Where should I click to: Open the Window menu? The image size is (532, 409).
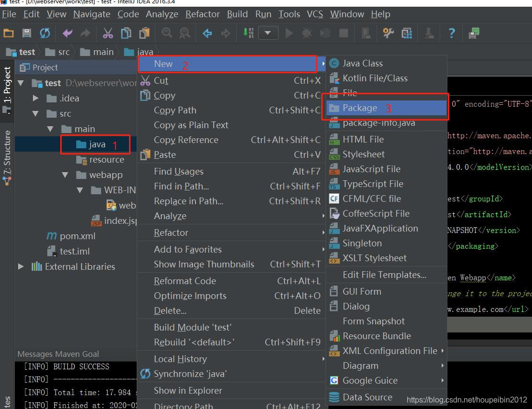point(347,14)
